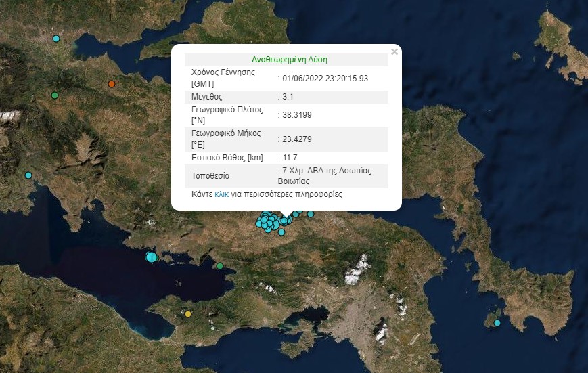Click the 'Γεωγραφικό Μήκος' label
Screen dimensions: 588x373
(x=226, y=133)
